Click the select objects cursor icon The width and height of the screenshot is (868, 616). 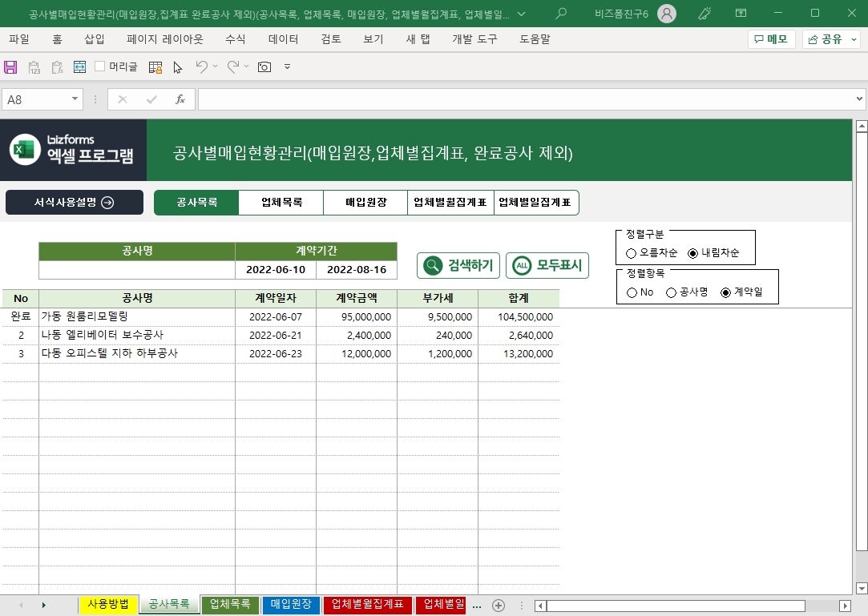(x=178, y=67)
